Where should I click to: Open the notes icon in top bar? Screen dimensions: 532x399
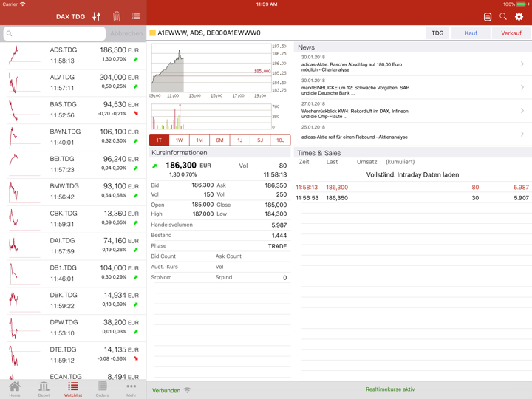point(488,16)
